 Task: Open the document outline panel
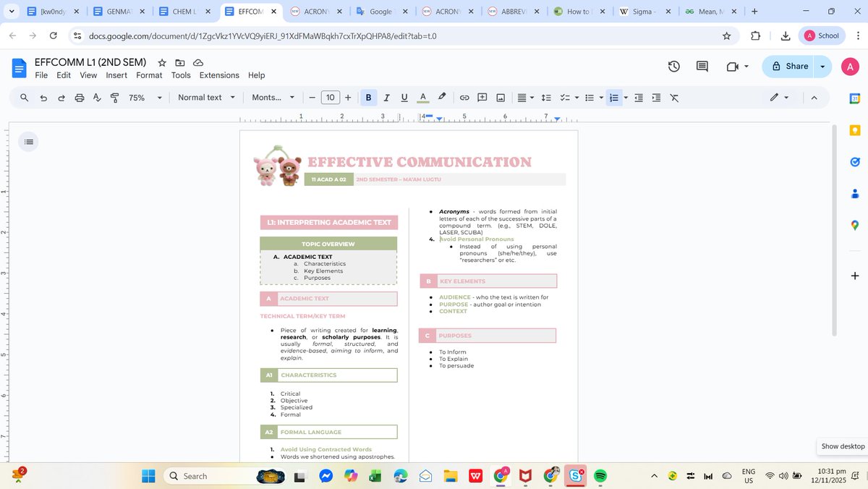(x=28, y=141)
